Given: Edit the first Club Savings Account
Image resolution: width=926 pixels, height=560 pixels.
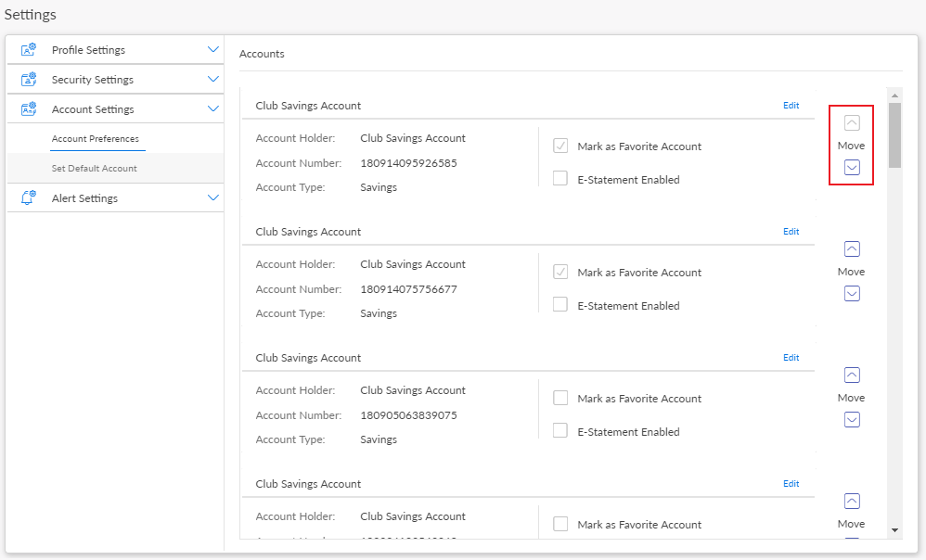Looking at the screenshot, I should (791, 106).
